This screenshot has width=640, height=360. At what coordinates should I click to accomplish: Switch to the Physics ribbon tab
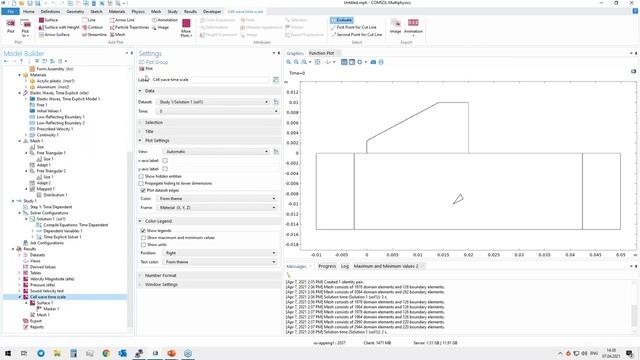click(x=138, y=11)
